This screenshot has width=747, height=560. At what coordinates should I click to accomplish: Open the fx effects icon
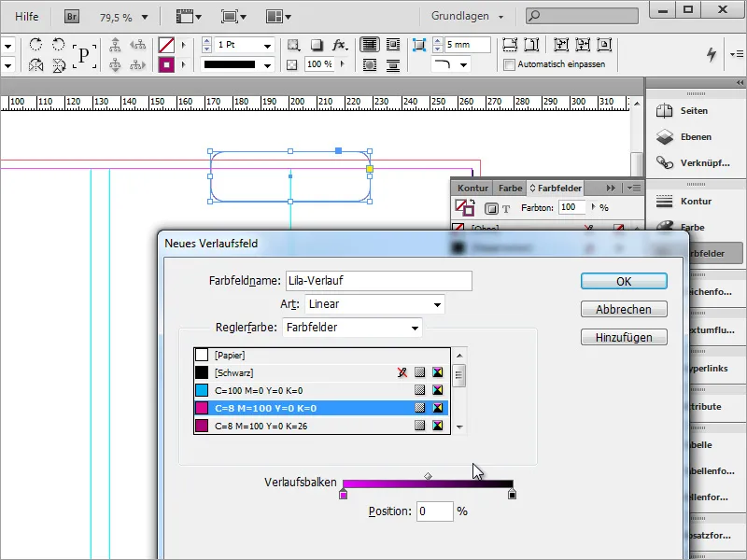[340, 45]
